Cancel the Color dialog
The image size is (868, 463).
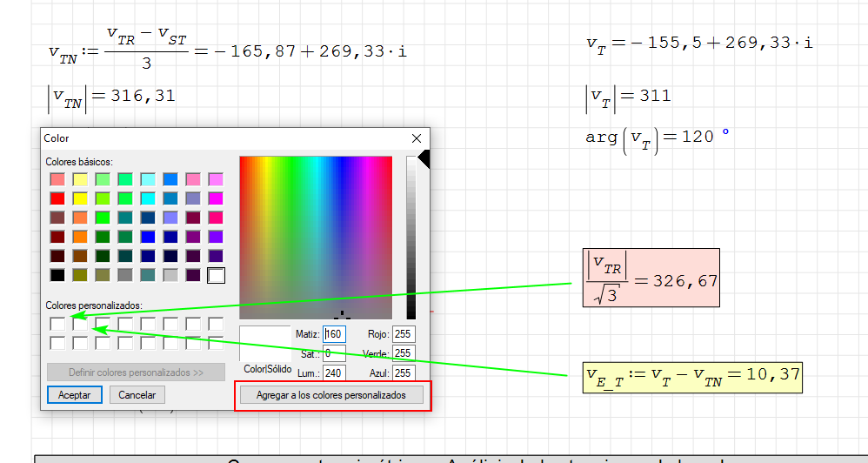(137, 395)
